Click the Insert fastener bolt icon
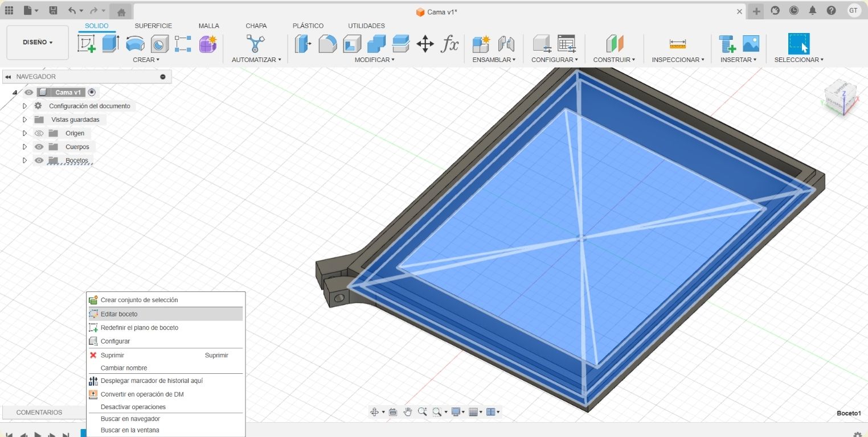The image size is (868, 437). (x=727, y=44)
